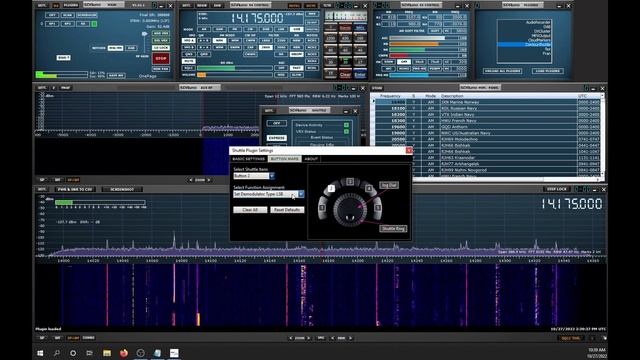
Task: Click the RX control frequency display 14.175.000
Action: pyautogui.click(x=257, y=18)
